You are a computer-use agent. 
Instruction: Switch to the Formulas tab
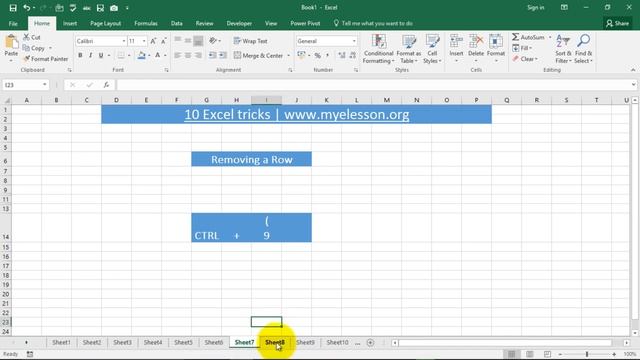(x=146, y=24)
